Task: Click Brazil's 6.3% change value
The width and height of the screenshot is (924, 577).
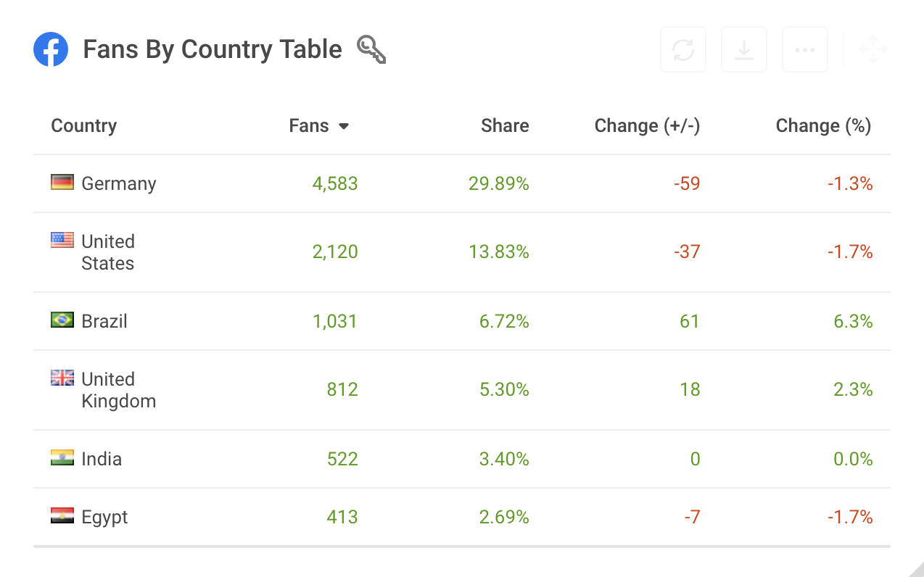Action: click(853, 321)
